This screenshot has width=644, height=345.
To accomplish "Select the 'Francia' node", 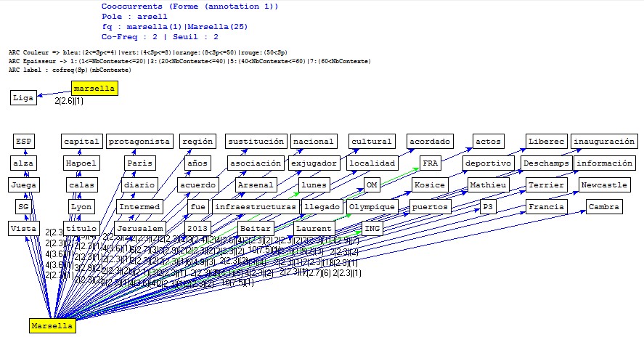I will coord(546,206).
